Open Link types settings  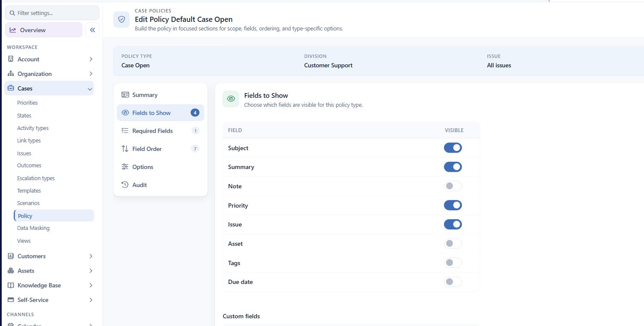click(29, 141)
